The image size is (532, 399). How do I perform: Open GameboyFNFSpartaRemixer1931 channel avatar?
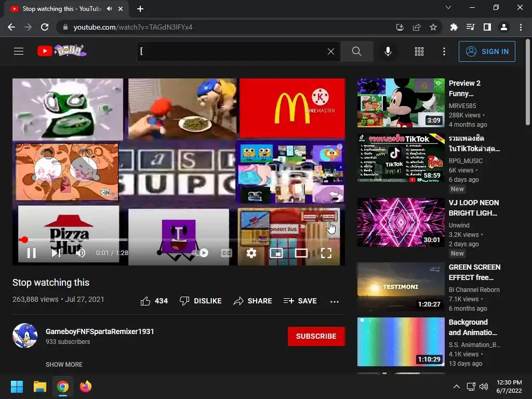25,336
